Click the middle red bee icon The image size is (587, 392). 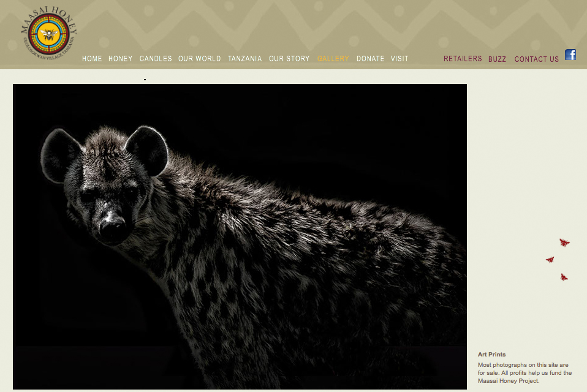[550, 260]
